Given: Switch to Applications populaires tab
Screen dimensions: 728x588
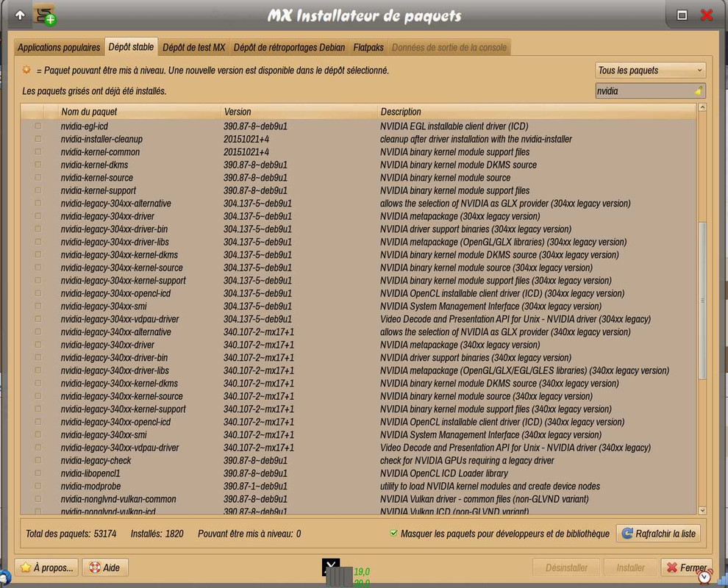Looking at the screenshot, I should coord(59,47).
